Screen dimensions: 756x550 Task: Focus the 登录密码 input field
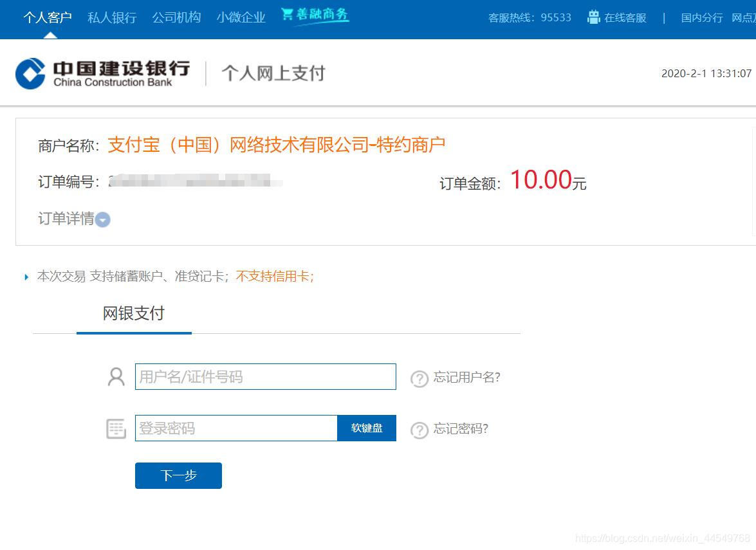pyautogui.click(x=236, y=428)
